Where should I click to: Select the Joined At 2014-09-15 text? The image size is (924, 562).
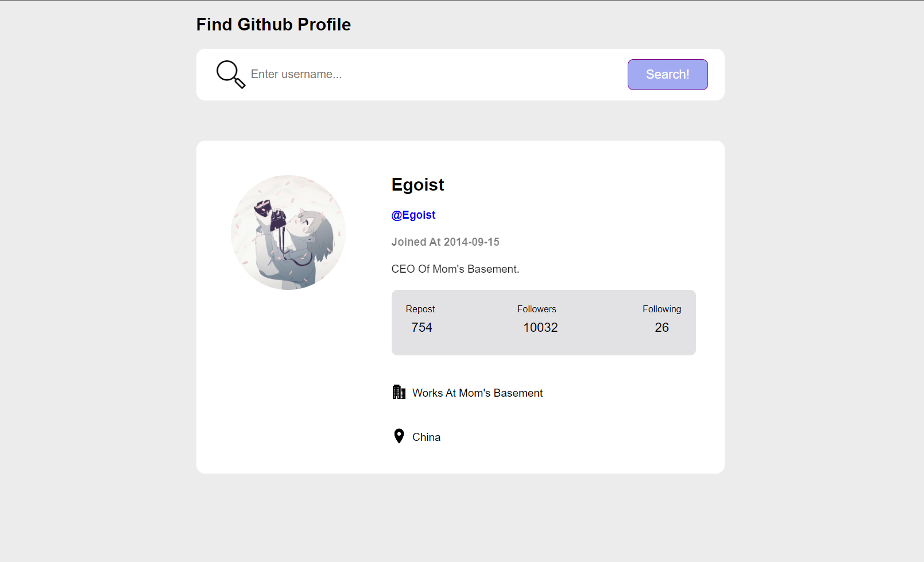coord(445,242)
